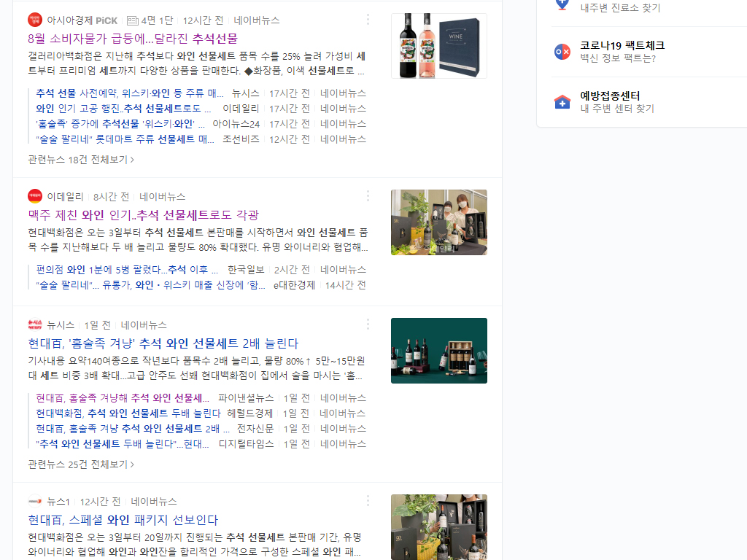The width and height of the screenshot is (747, 560).
Task: Click 백신 정보 팩트는? subtitle
Action: (618, 58)
